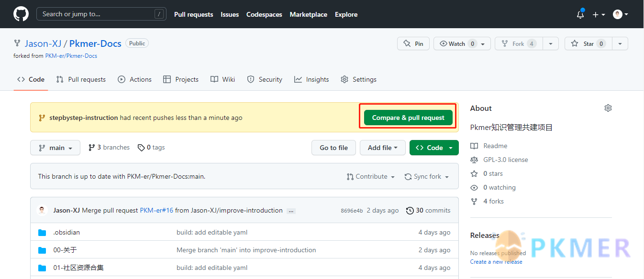The image size is (644, 279).
Task: Open the .obsidian folder
Action: 67,233
